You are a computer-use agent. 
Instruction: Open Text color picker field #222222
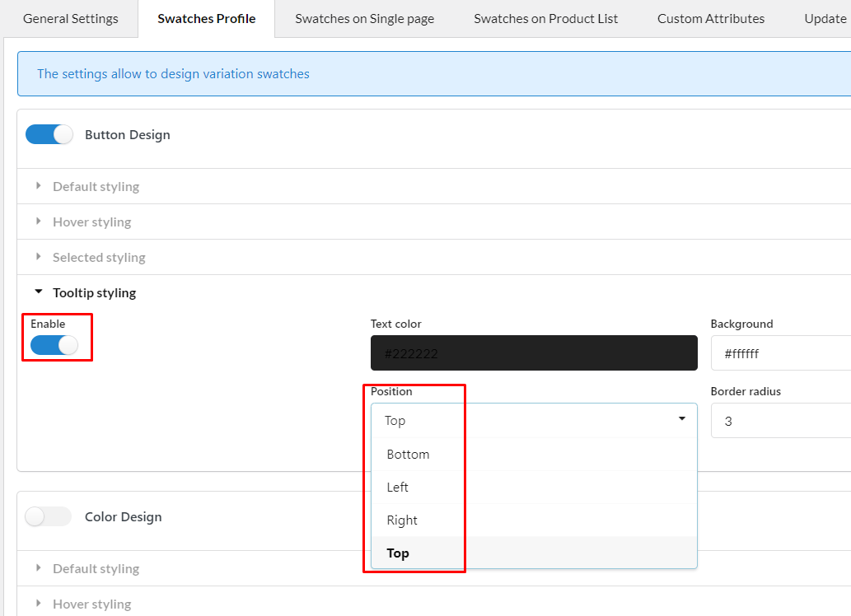534,353
